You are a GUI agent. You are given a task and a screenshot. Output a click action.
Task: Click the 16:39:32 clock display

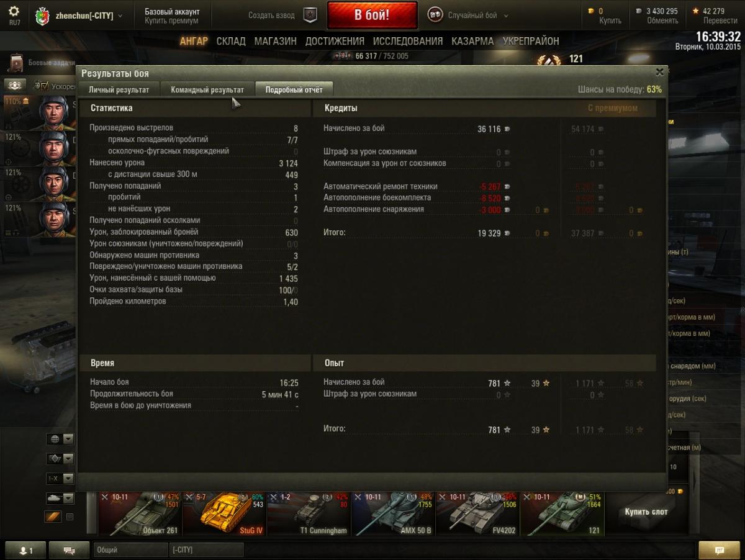tap(718, 37)
